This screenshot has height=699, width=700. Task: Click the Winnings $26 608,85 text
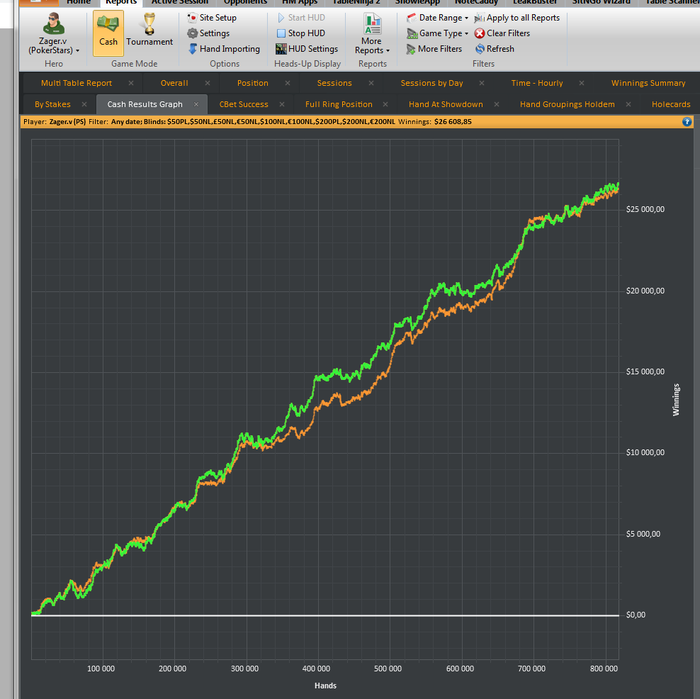coord(435,122)
